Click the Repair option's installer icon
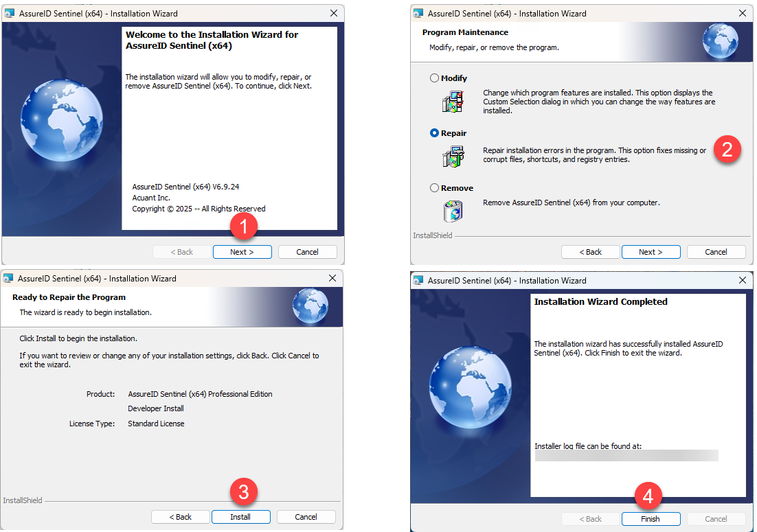This screenshot has width=757, height=532. (453, 157)
